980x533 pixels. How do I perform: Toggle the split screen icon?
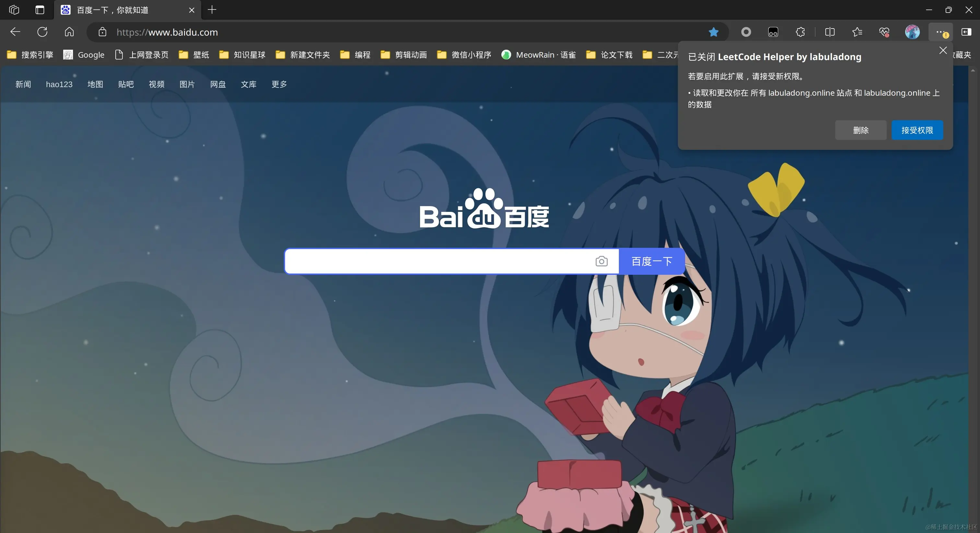[830, 32]
